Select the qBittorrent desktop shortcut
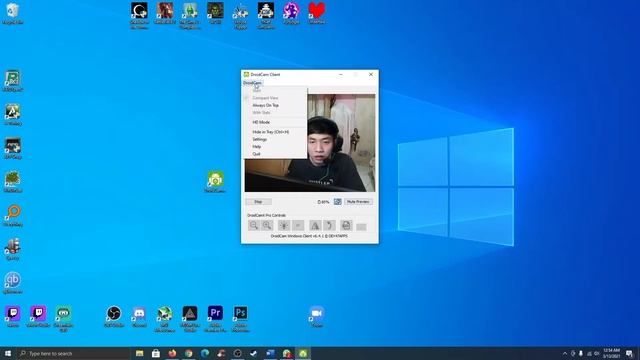The image size is (640, 360). pos(13,283)
